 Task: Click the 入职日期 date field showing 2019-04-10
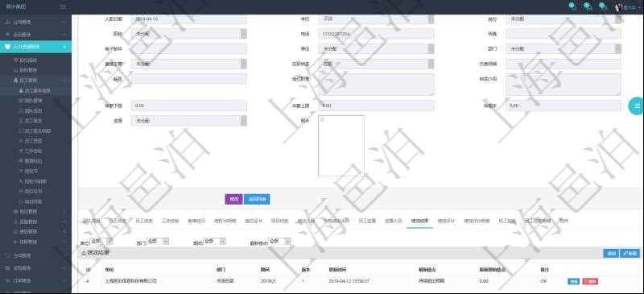pos(189,19)
